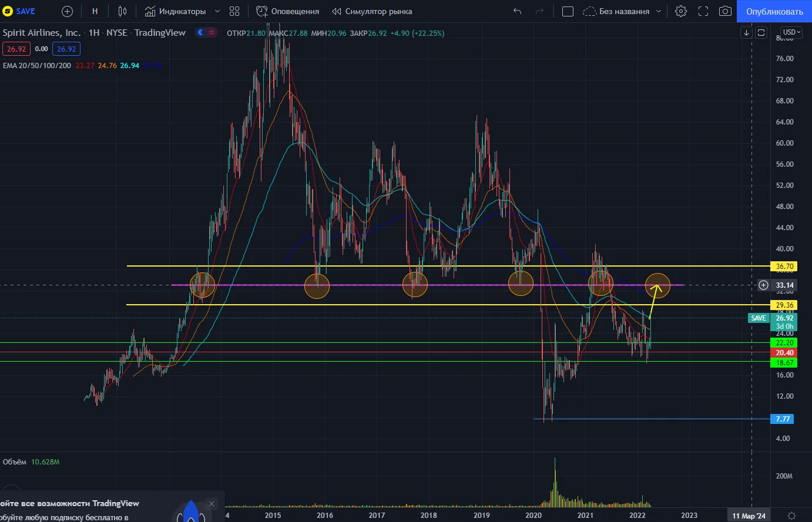Image resolution: width=812 pixels, height=522 pixels.
Task: Click the blue 7.77 price label
Action: [783, 419]
